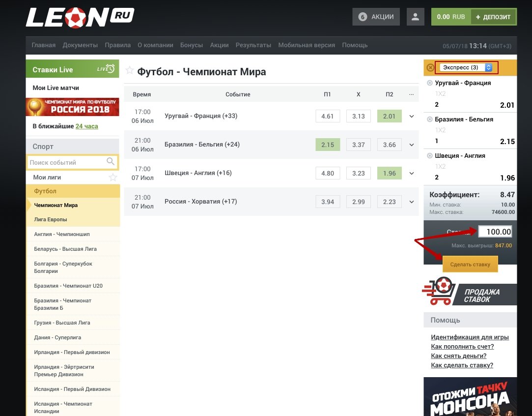This screenshot has height=416, width=532.
Task: Select Футбол sport category
Action: point(73,191)
